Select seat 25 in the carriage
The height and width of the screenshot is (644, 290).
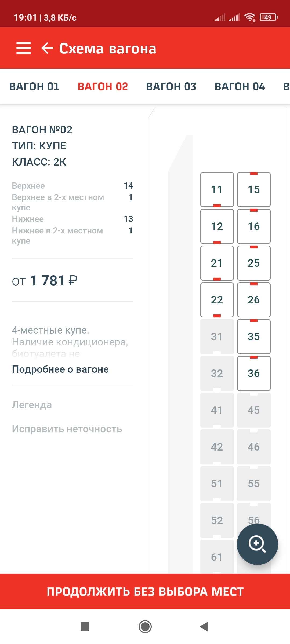(254, 263)
